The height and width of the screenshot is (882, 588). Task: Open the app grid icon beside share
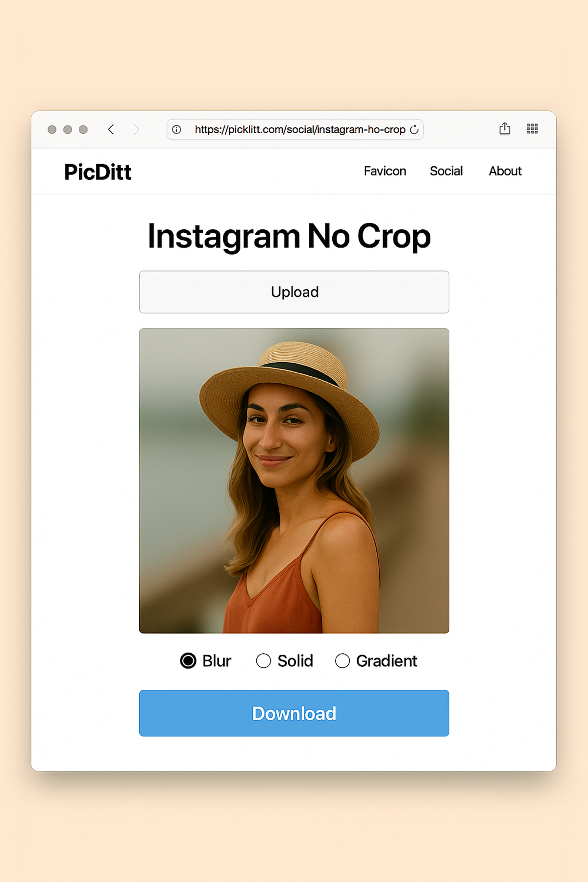coord(532,128)
